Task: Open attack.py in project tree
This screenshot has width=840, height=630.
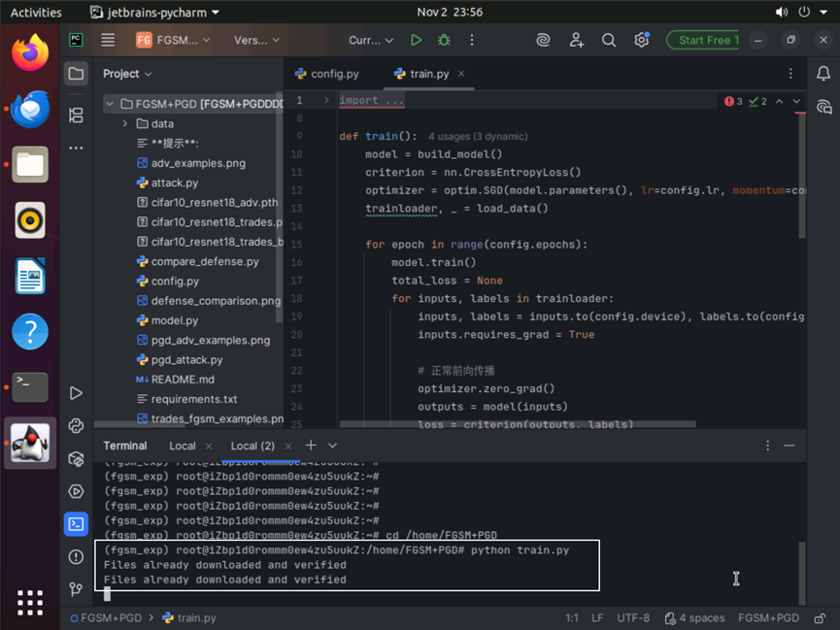Action: point(175,182)
